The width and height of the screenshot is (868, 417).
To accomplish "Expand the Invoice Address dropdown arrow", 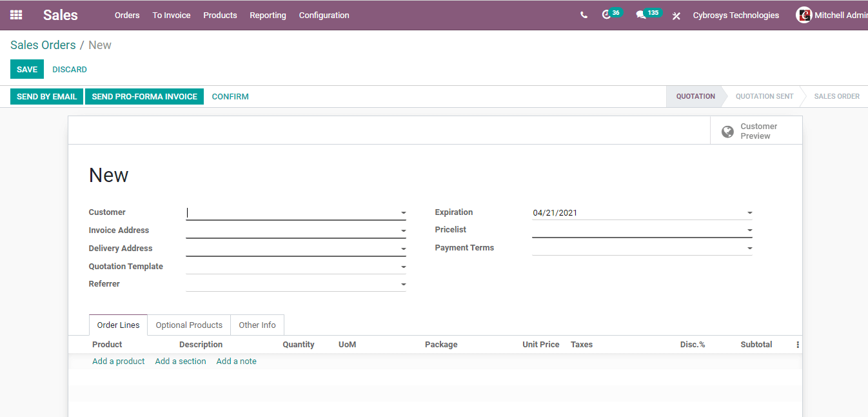I will click(403, 231).
